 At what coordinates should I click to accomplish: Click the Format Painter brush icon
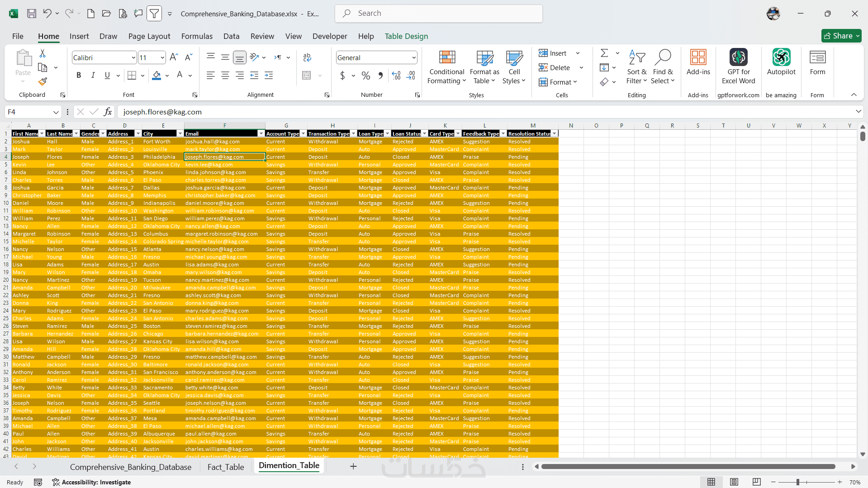pyautogui.click(x=43, y=82)
